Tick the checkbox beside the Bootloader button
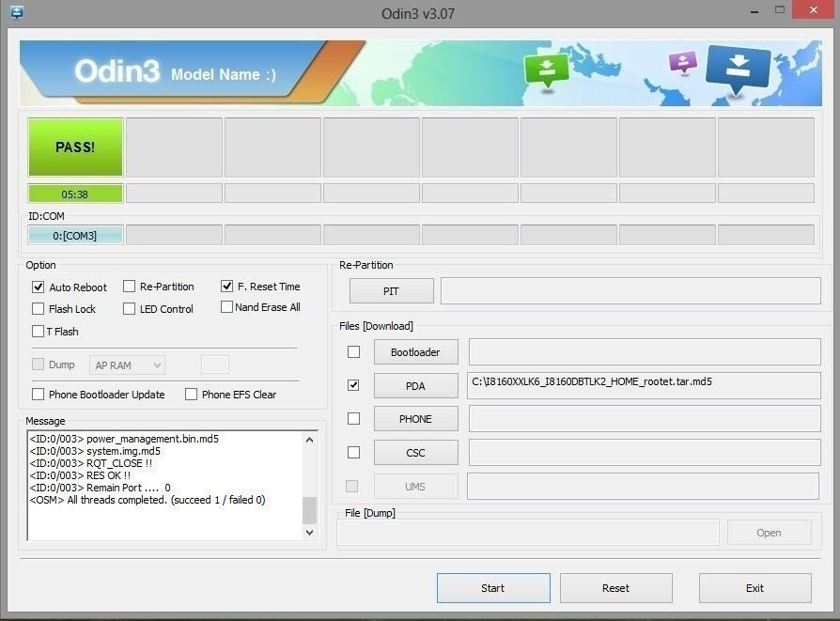840x621 pixels. click(x=353, y=352)
